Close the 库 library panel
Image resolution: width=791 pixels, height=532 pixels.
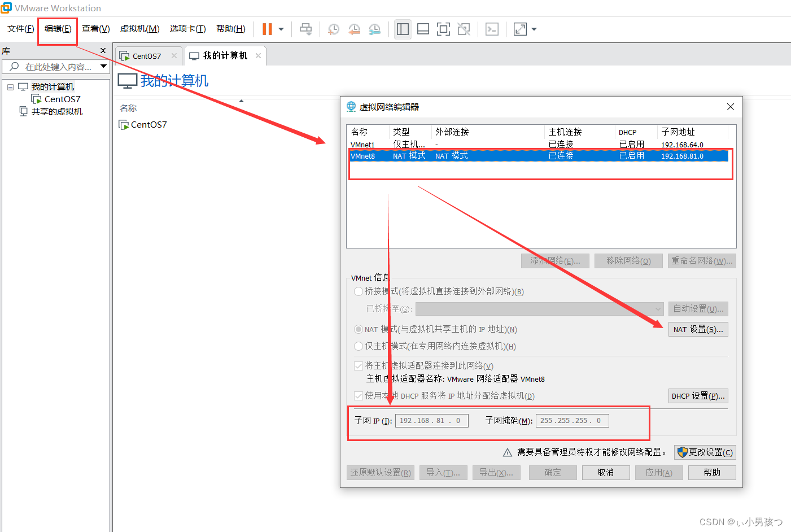click(103, 51)
